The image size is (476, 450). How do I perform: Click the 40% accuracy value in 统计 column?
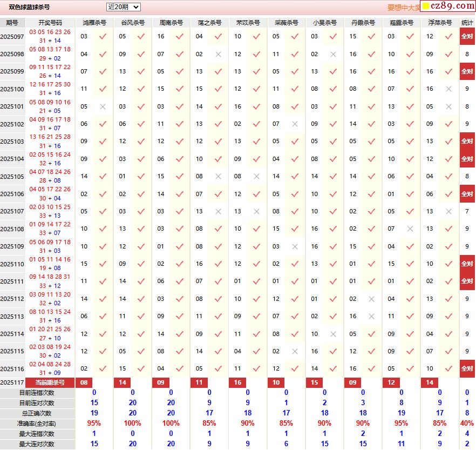[467, 424]
